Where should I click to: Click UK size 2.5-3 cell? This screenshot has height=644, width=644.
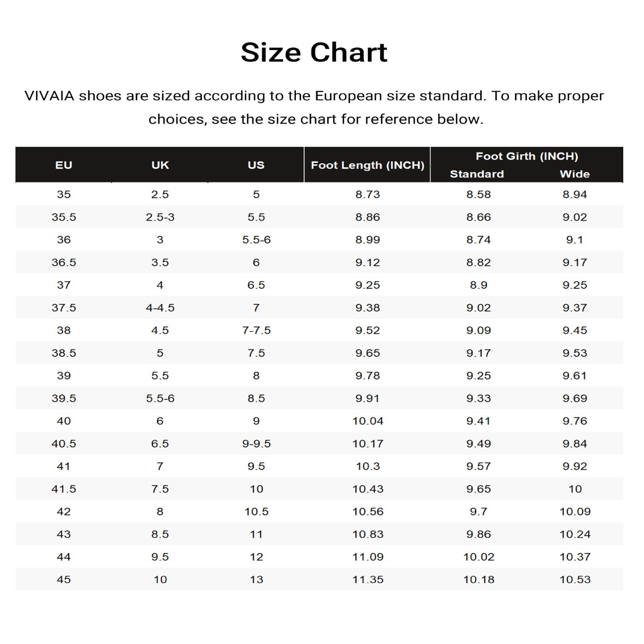pyautogui.click(x=160, y=217)
